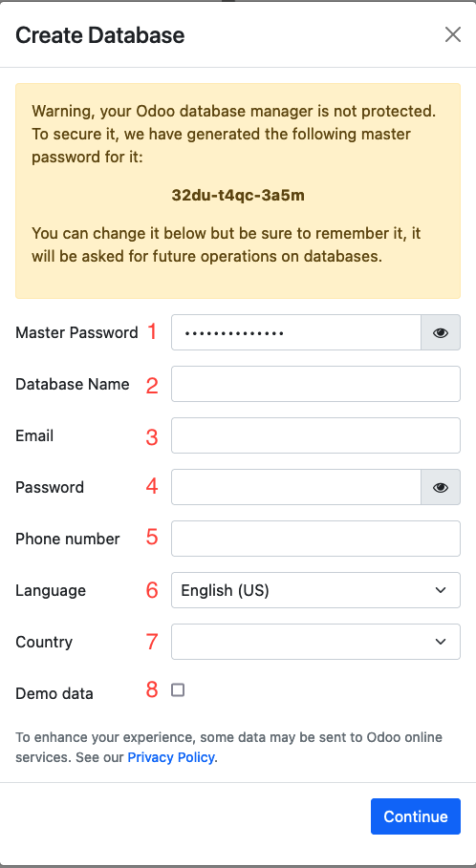Screen dimensions: 476x868
Task: Click the empty Password input field
Action: (296, 487)
